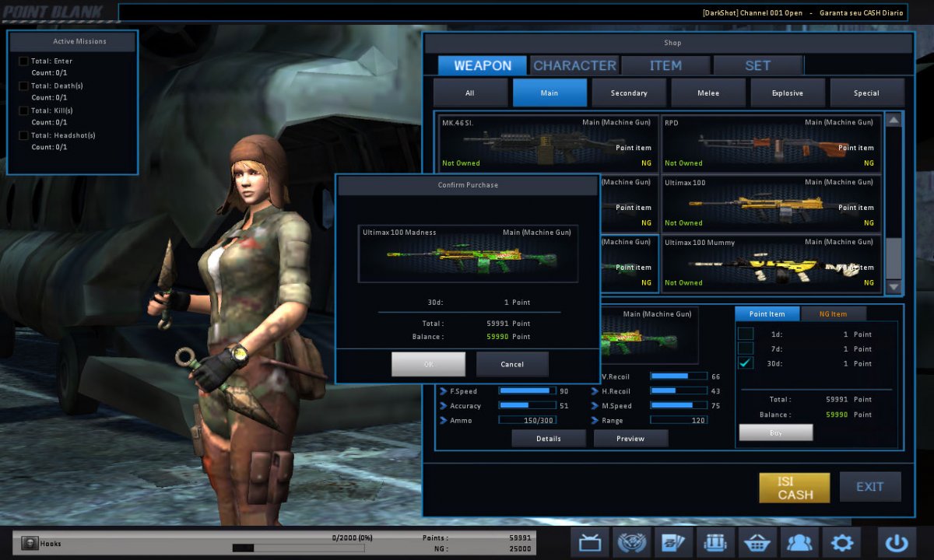Open the inventory backpack icon
The width and height of the screenshot is (934, 560).
[x=716, y=542]
